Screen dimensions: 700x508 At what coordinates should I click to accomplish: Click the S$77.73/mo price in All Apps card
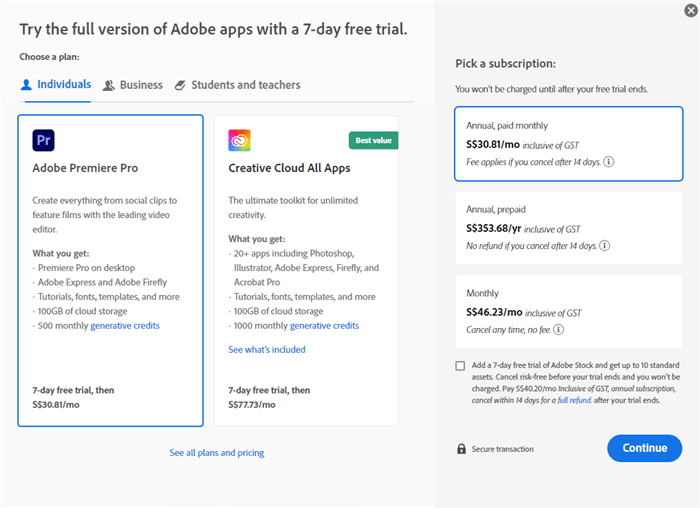252,405
